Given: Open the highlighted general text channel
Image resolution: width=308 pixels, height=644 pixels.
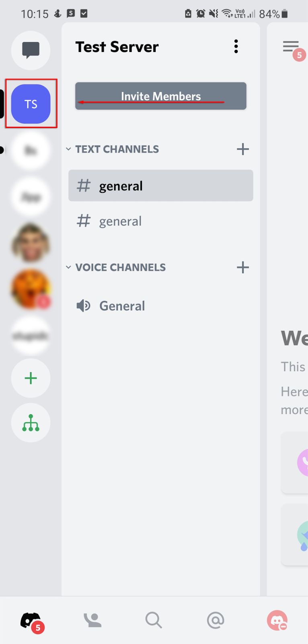Looking at the screenshot, I should click(161, 186).
